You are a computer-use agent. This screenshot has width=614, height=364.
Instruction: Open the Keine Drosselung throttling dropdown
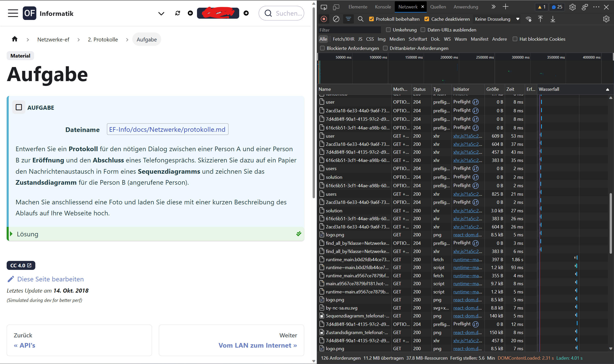tap(497, 19)
